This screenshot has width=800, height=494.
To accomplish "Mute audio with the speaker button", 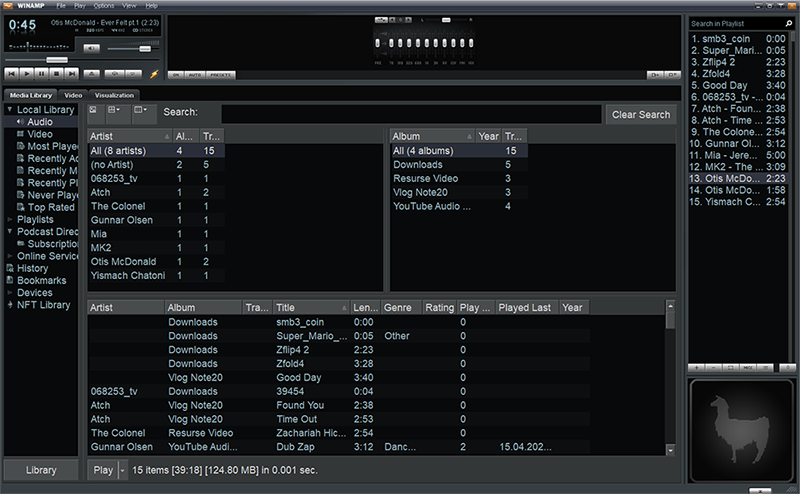I will [x=92, y=48].
